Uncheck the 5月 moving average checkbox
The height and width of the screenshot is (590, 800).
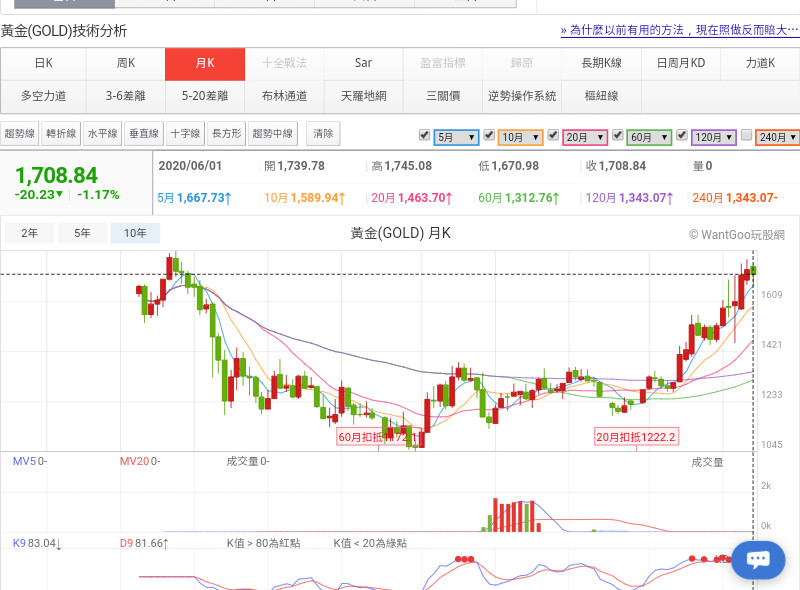425,135
